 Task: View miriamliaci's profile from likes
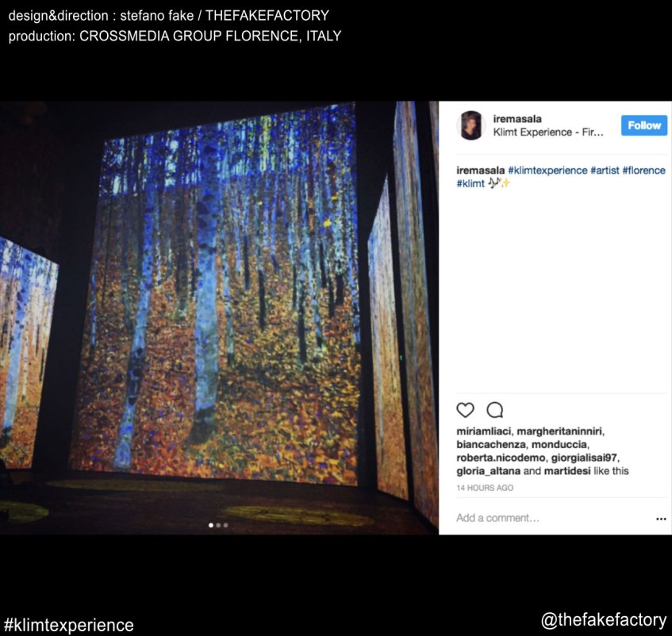click(483, 431)
